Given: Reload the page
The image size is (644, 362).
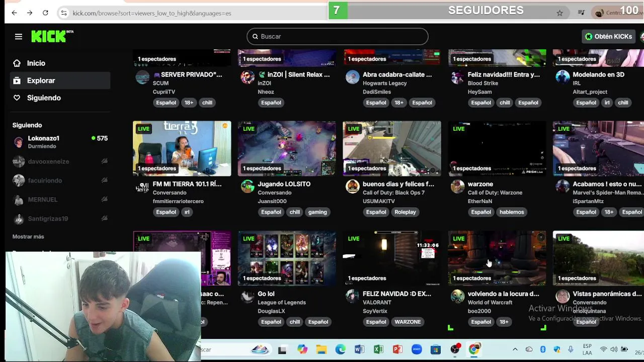Looking at the screenshot, I should [45, 13].
